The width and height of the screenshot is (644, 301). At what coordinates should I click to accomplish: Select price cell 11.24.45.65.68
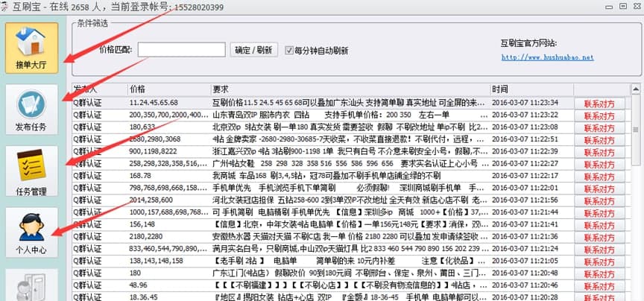coord(154,103)
